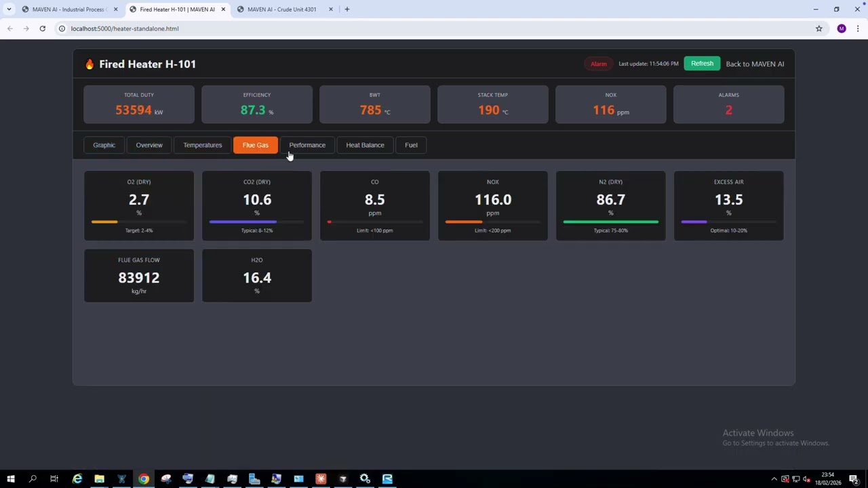
Task: Open the Chrome three-dot menu
Action: pyautogui.click(x=858, y=28)
